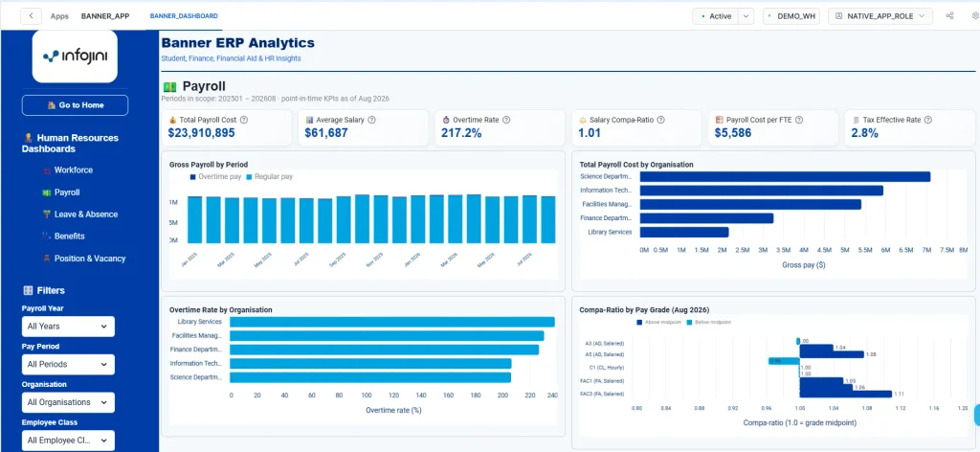Open the Workforce dashboard

(x=73, y=170)
